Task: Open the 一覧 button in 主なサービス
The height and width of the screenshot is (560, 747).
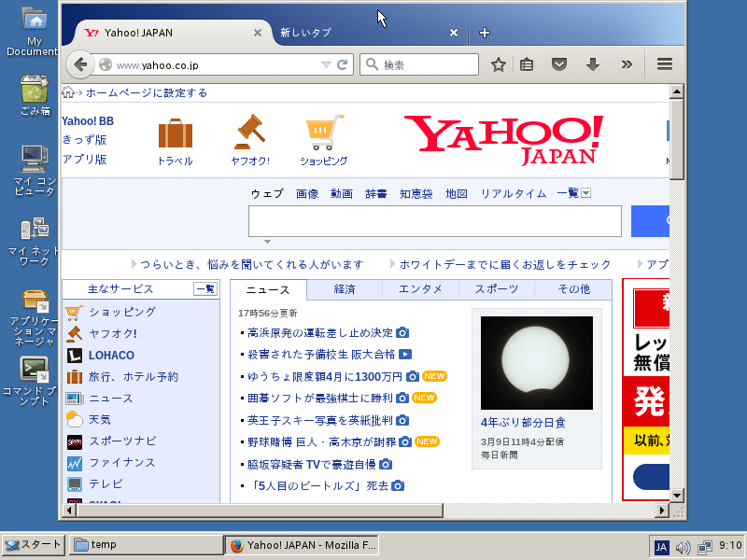Action: tap(205, 288)
